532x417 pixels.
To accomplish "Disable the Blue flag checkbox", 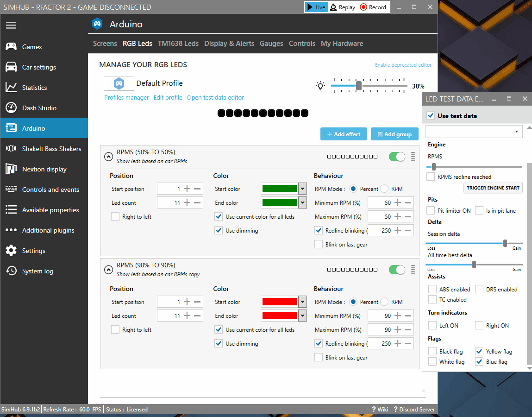I will coord(479,361).
